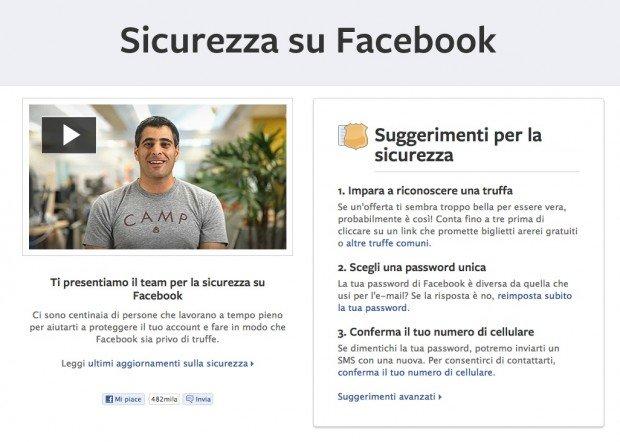Image resolution: width=620 pixels, height=442 pixels.
Task: Open ultimi aggiornamenti sulla sicurezza link
Action: coord(168,363)
